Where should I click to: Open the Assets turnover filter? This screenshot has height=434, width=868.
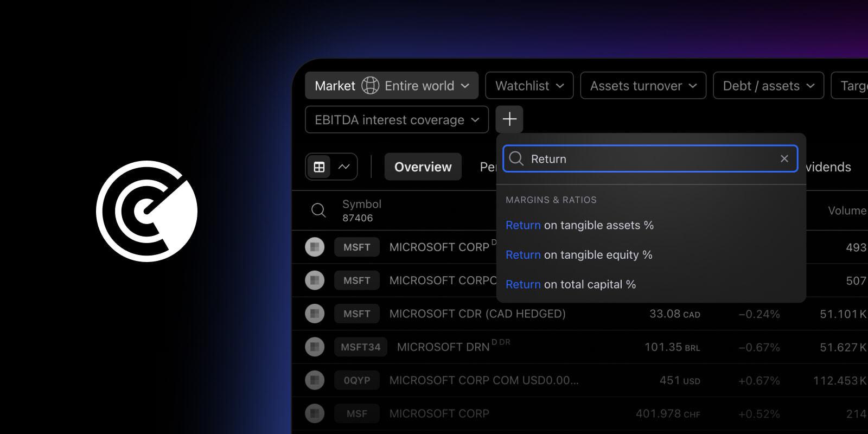[643, 86]
